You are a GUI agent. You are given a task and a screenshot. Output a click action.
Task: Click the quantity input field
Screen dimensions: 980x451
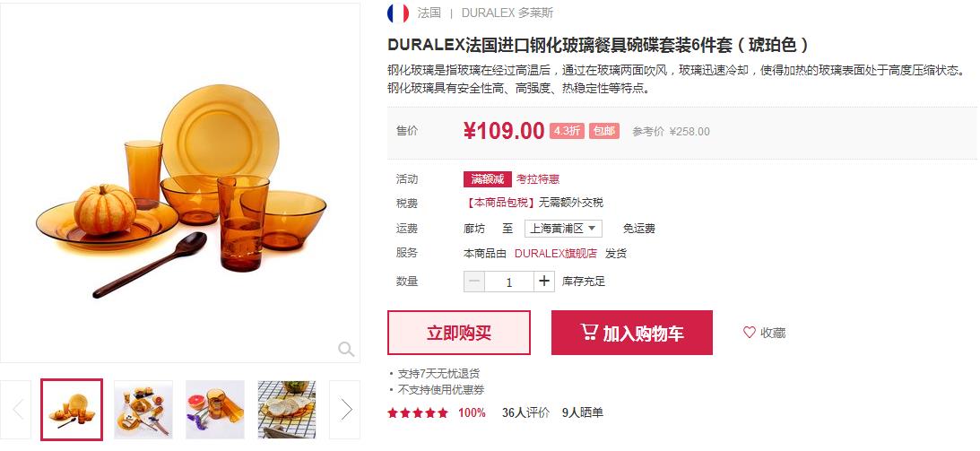pyautogui.click(x=509, y=282)
